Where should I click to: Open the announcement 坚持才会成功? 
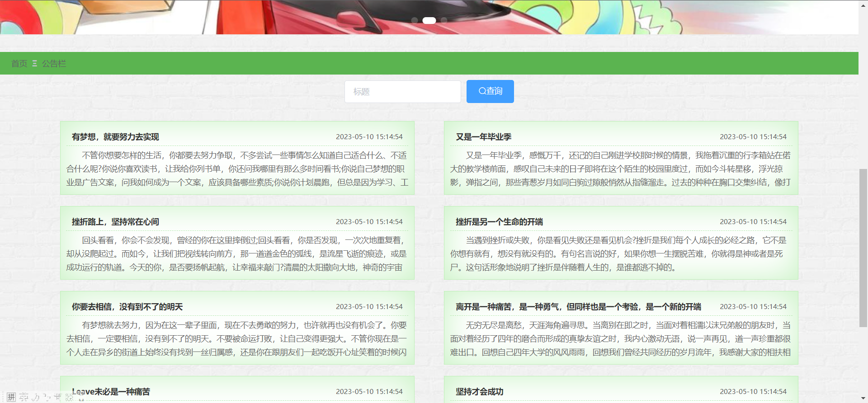pos(479,392)
